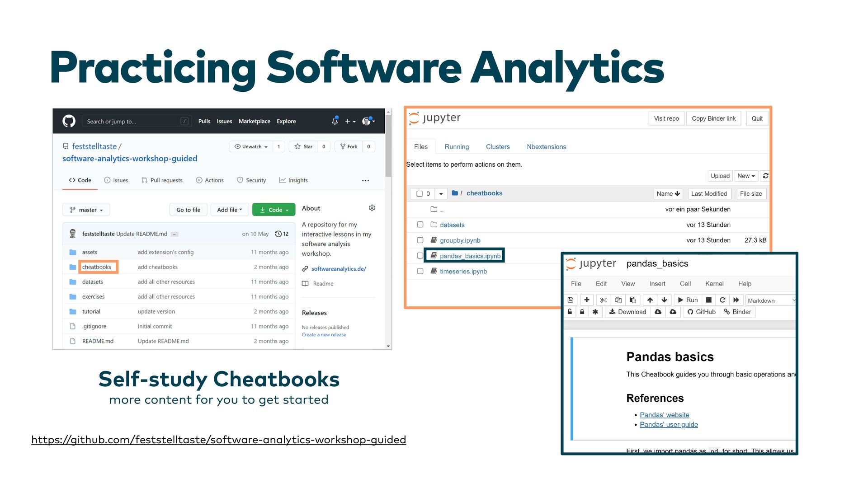Viewport: 868px width, 488px height.
Task: Check the box next to groupby.ipynb
Action: point(420,240)
